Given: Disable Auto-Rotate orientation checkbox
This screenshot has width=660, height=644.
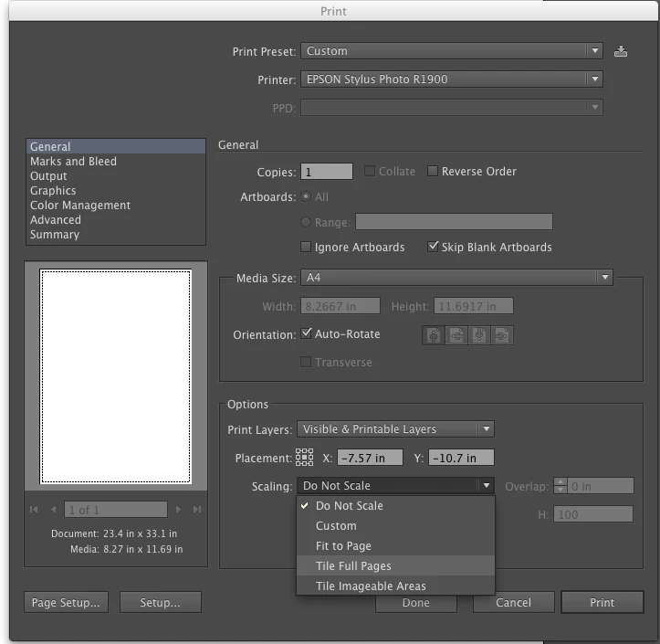Looking at the screenshot, I should [306, 333].
